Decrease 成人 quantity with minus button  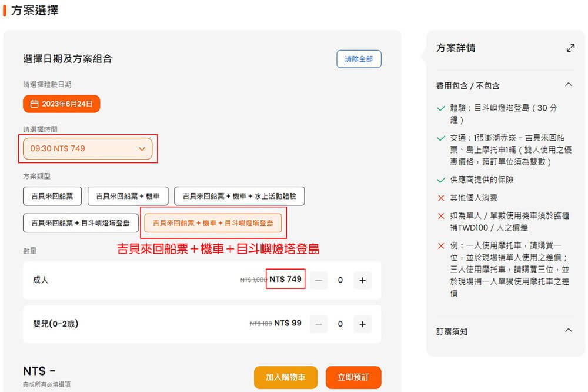coord(319,281)
